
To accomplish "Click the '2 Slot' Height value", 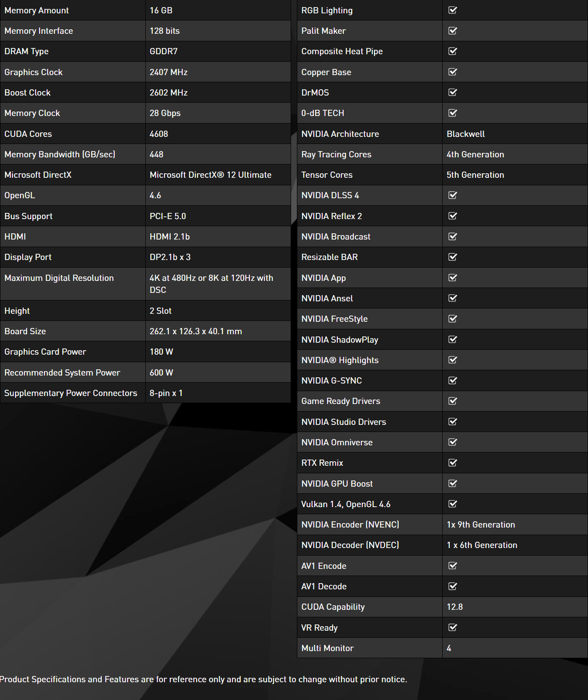I will pyautogui.click(x=160, y=311).
